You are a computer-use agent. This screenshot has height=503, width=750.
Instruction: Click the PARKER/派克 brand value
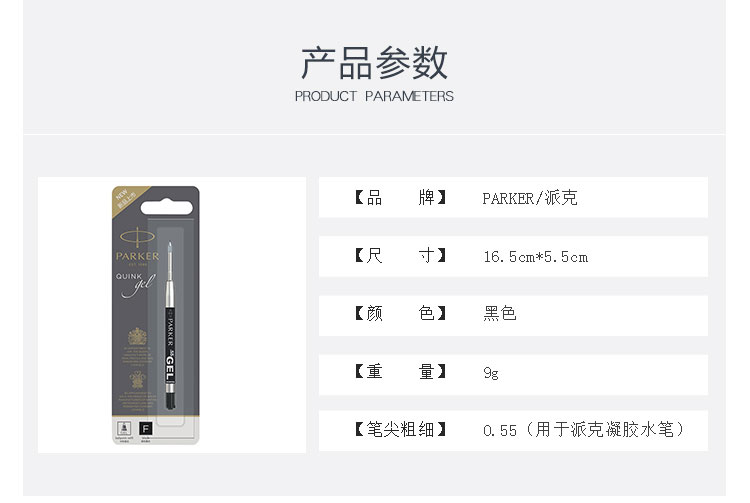[530, 198]
